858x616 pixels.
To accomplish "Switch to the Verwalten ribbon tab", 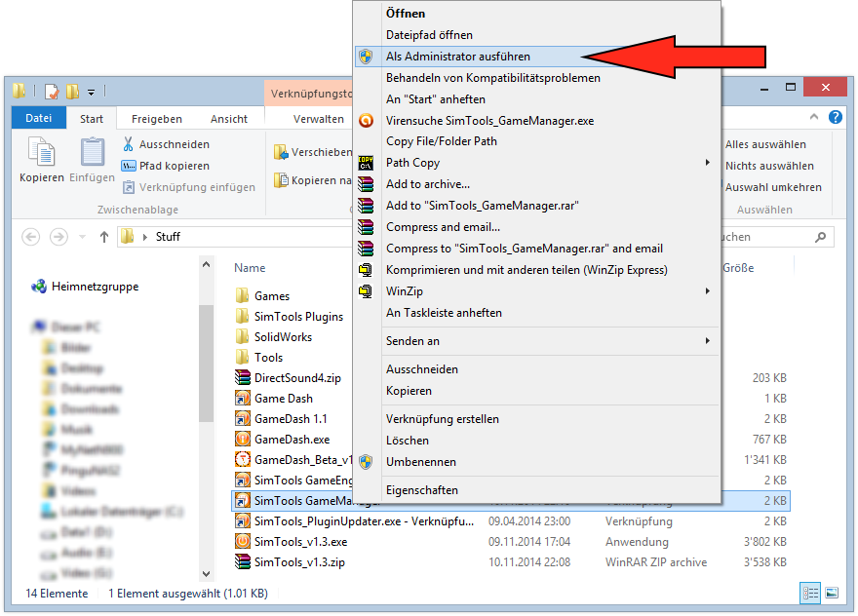I will pos(319,119).
